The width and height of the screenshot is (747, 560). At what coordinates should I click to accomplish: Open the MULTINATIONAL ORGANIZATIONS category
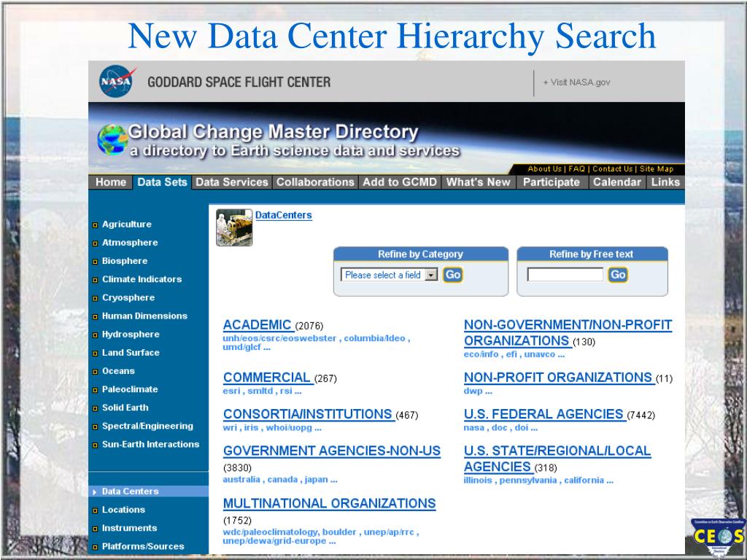coord(329,504)
